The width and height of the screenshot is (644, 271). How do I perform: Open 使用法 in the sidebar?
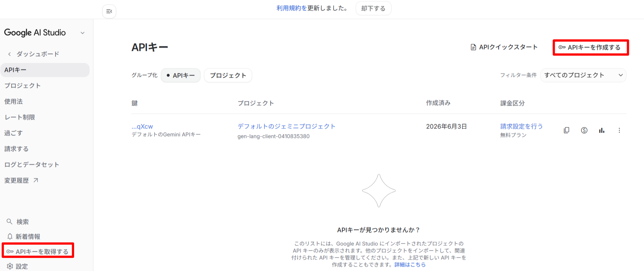tap(13, 101)
